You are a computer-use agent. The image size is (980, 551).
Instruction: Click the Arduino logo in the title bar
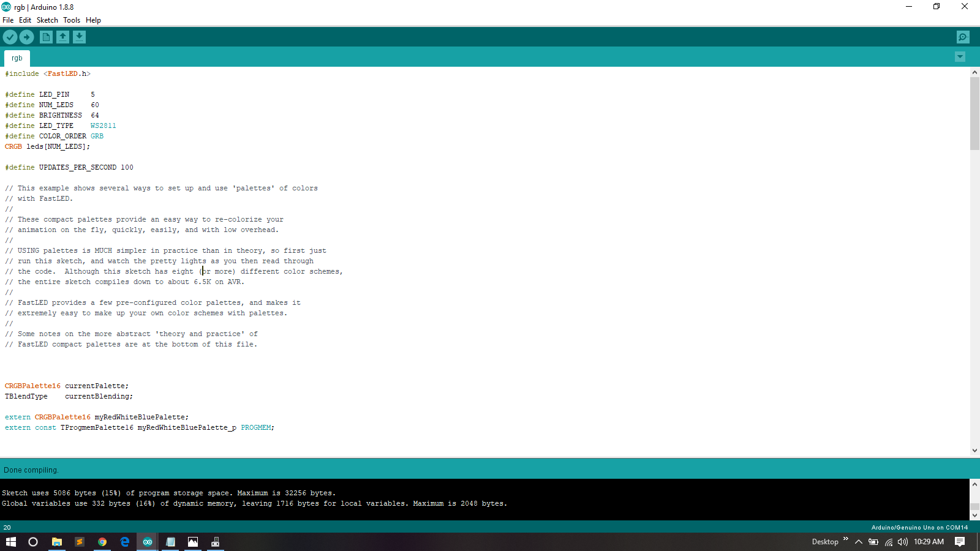tap(6, 7)
